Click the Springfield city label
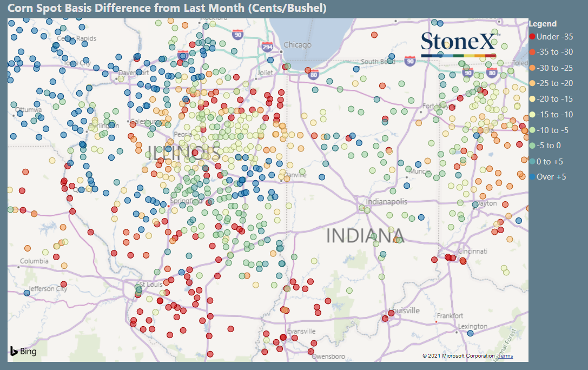This screenshot has height=370, width=588. coord(186,201)
